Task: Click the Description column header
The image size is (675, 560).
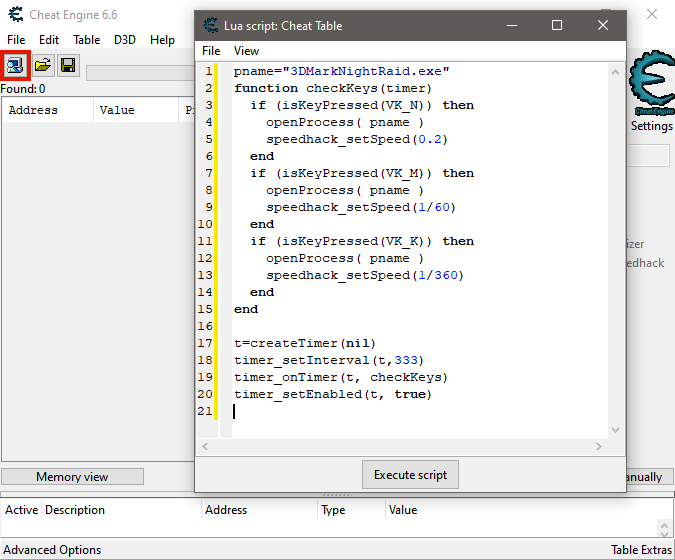Action: click(x=75, y=510)
